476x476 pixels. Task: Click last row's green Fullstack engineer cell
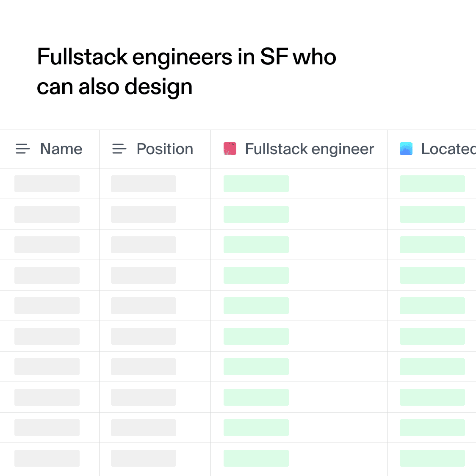256,458
